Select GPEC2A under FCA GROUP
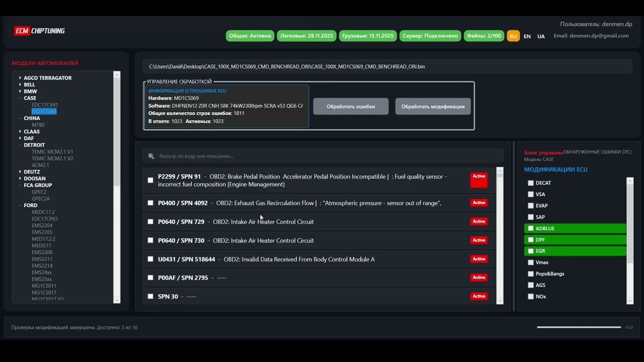Image resolution: width=644 pixels, height=362 pixels. click(41, 199)
